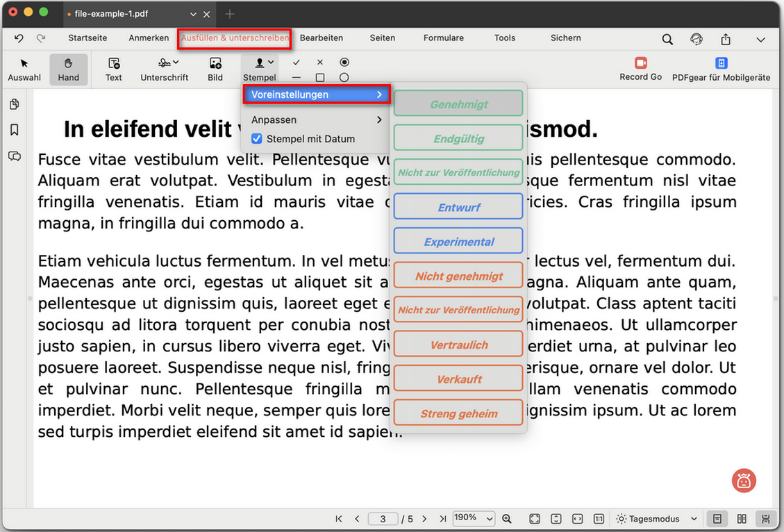Screen dimensions: 784x532
Task: Apply the Vertraulich stamp
Action: pyautogui.click(x=458, y=344)
